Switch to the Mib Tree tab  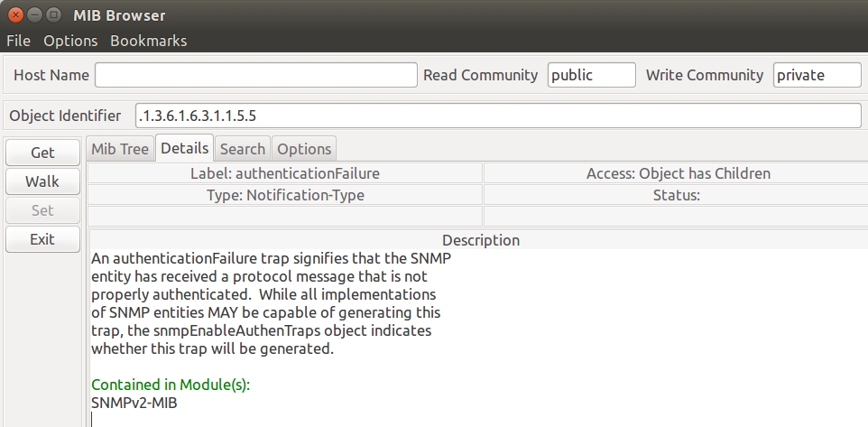(120, 149)
